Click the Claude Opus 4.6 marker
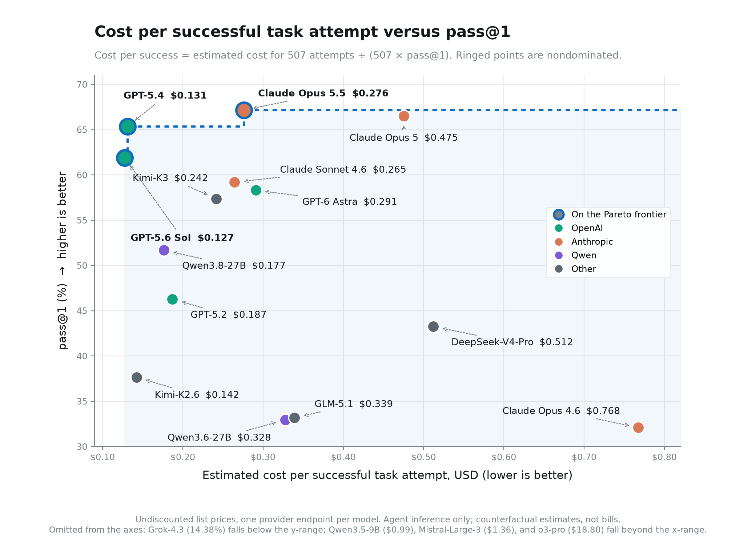 coord(638,427)
